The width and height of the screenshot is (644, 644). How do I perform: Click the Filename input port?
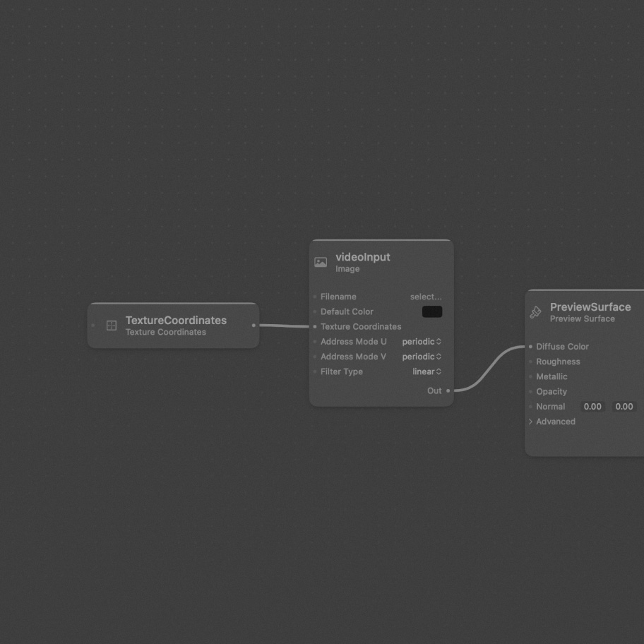[315, 297]
